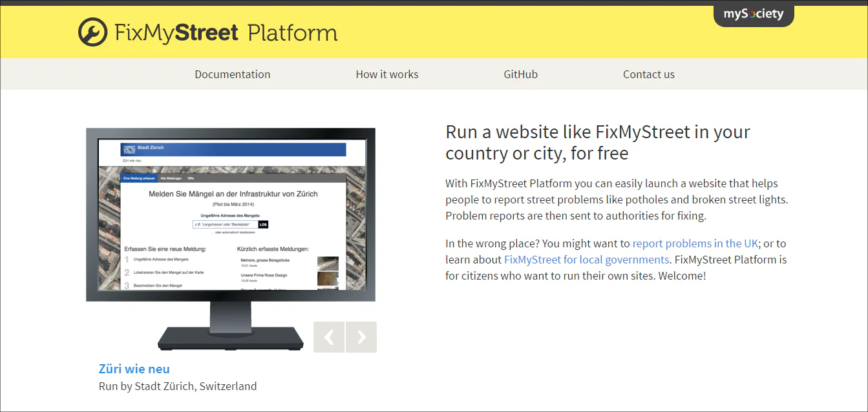Image resolution: width=868 pixels, height=412 pixels.
Task: Open the Züri wie neu link
Action: click(134, 369)
